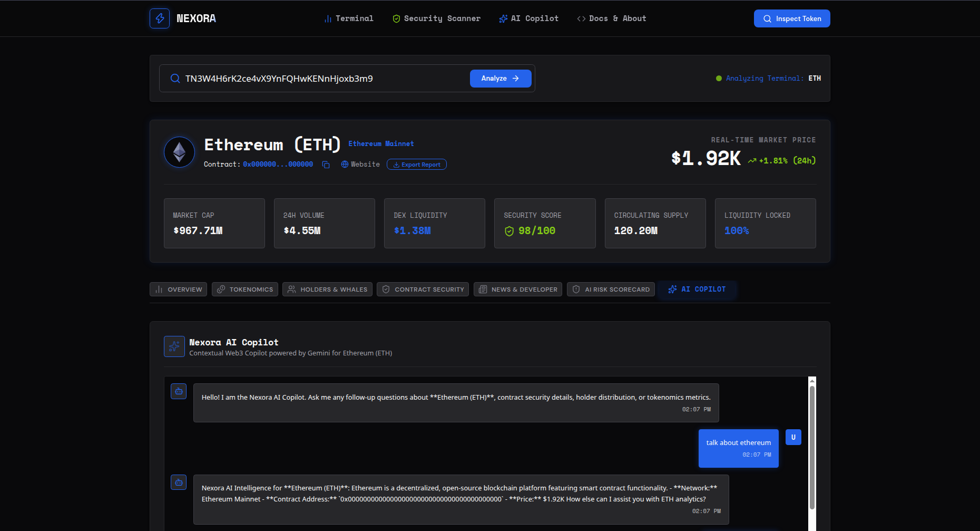
Task: Click the bot avatar icon beside greeting message
Action: pyautogui.click(x=179, y=391)
